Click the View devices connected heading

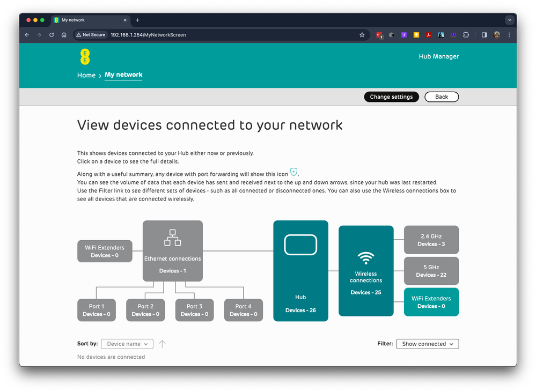(x=210, y=125)
